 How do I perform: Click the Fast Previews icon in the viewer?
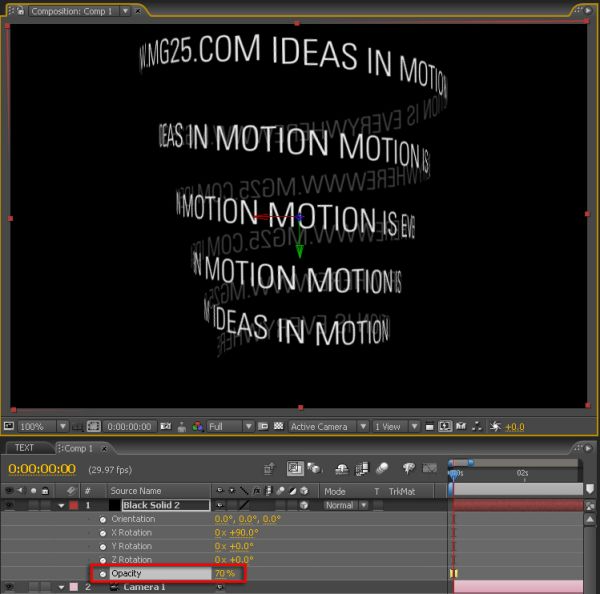[x=445, y=426]
